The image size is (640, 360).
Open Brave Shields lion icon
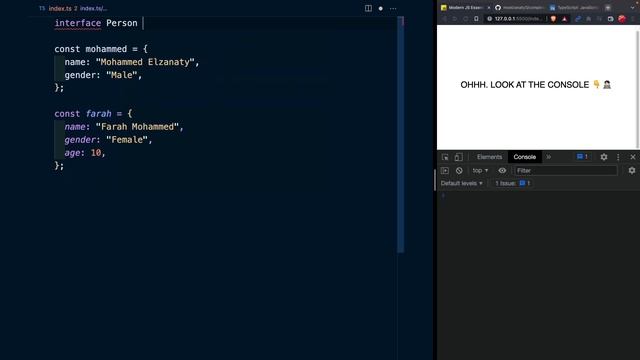point(553,19)
